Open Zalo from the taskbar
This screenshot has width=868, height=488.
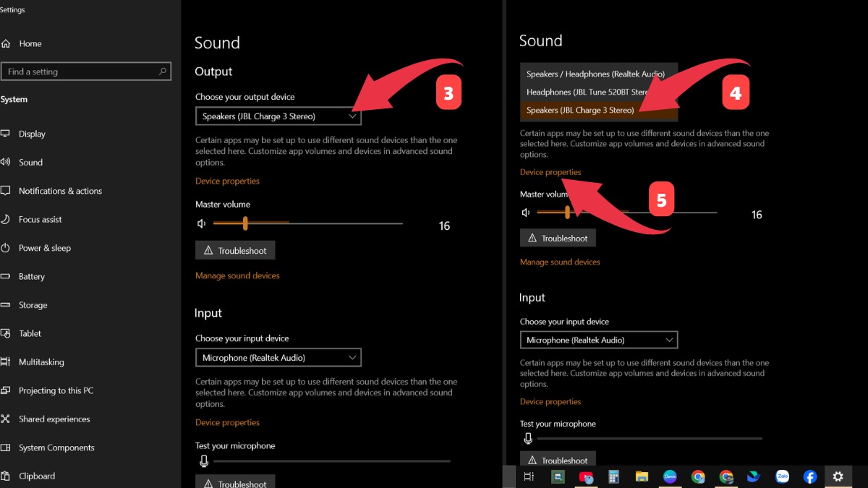(782, 476)
